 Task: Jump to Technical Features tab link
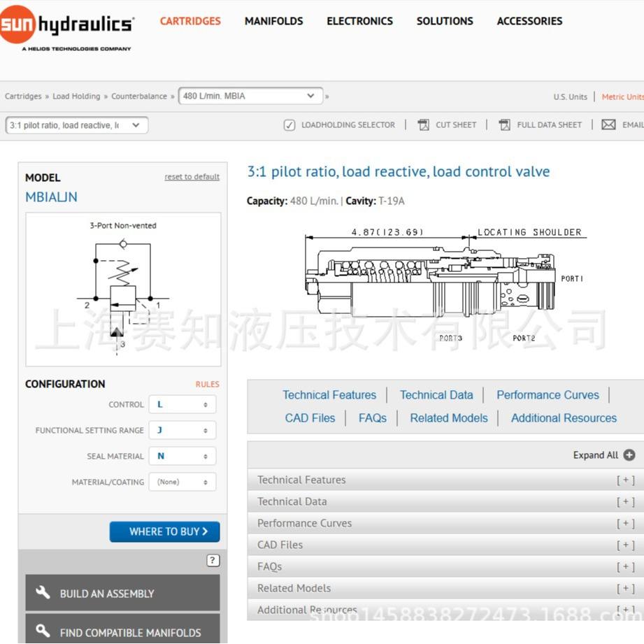point(329,395)
